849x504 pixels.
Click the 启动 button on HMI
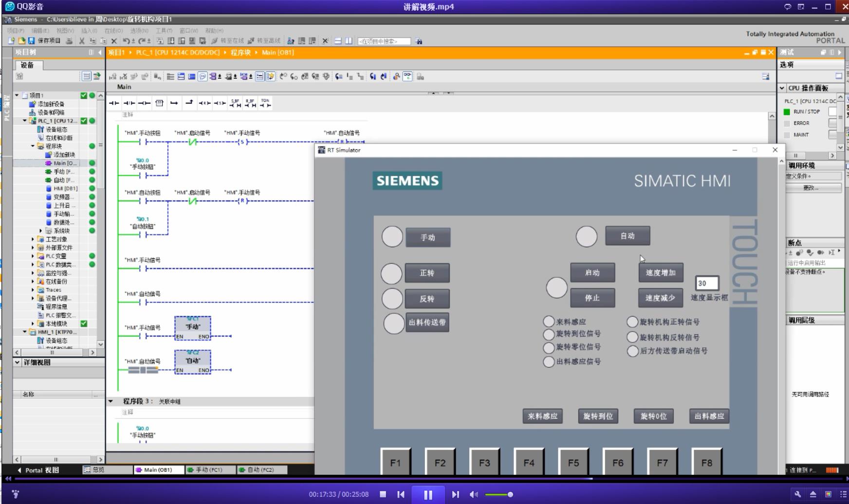pos(592,273)
